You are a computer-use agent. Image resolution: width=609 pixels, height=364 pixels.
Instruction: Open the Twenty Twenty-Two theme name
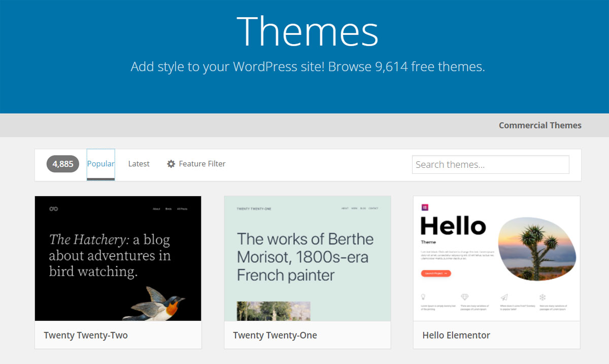[86, 335]
